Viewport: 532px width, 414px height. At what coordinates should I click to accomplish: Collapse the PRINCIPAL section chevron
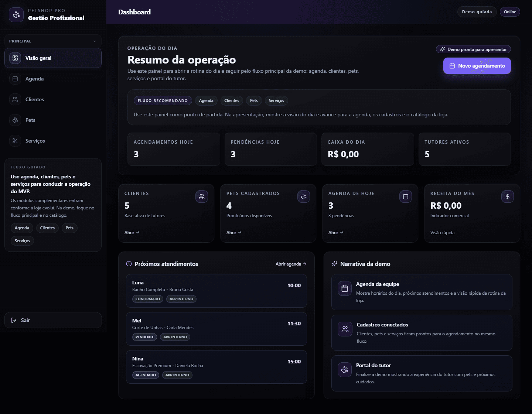pyautogui.click(x=95, y=41)
